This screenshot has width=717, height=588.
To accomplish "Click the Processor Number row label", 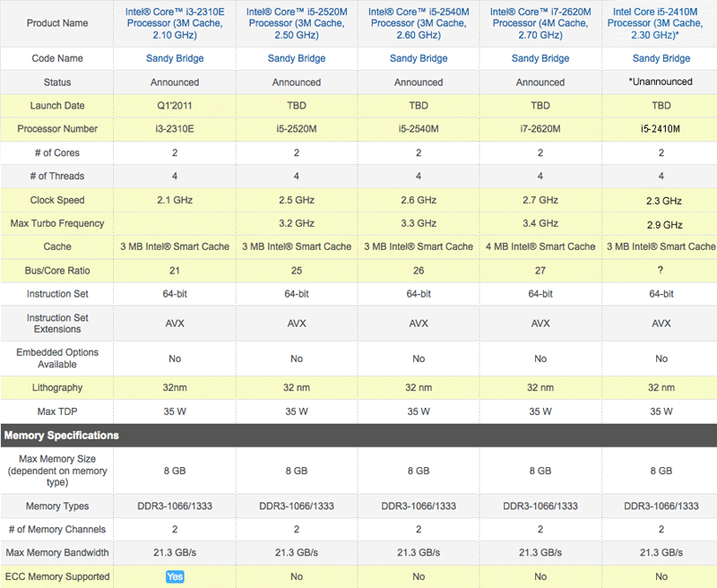I will click(57, 129).
